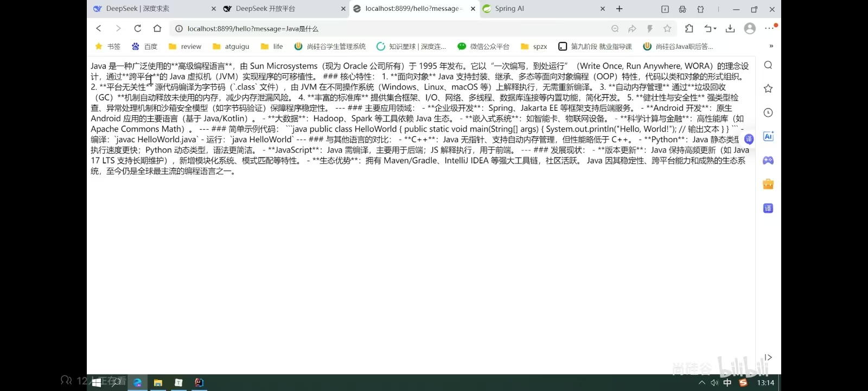Show hidden system tray icons
This screenshot has width=868, height=391.
(702, 383)
